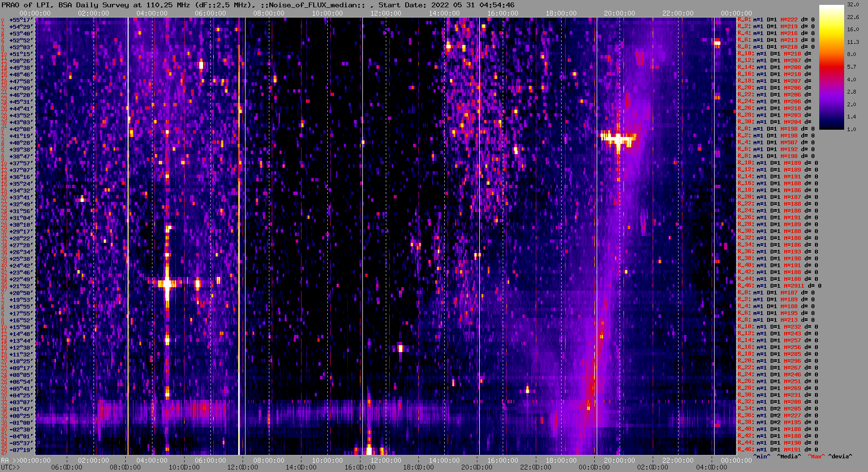Click the declination label +41°19'
This screenshot has height=472, width=868.
[x=21, y=136]
